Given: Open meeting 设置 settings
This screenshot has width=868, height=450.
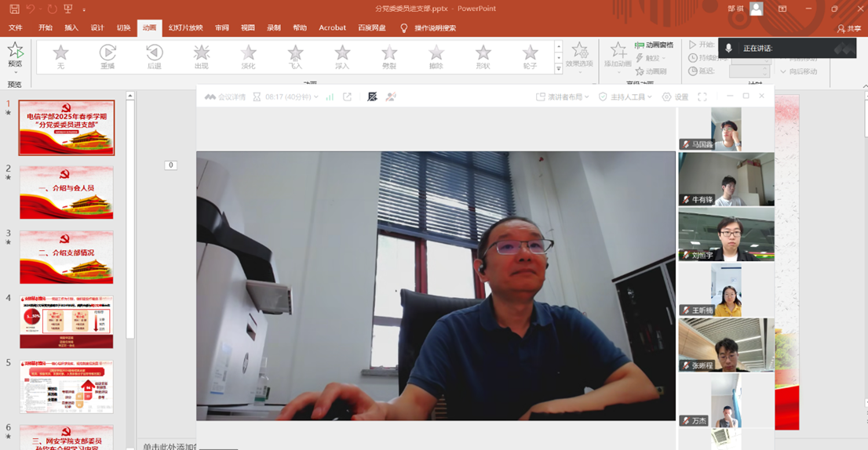Looking at the screenshot, I should point(676,96).
